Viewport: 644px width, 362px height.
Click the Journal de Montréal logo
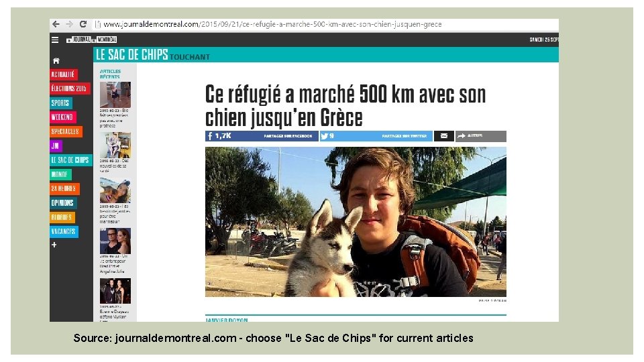92,40
